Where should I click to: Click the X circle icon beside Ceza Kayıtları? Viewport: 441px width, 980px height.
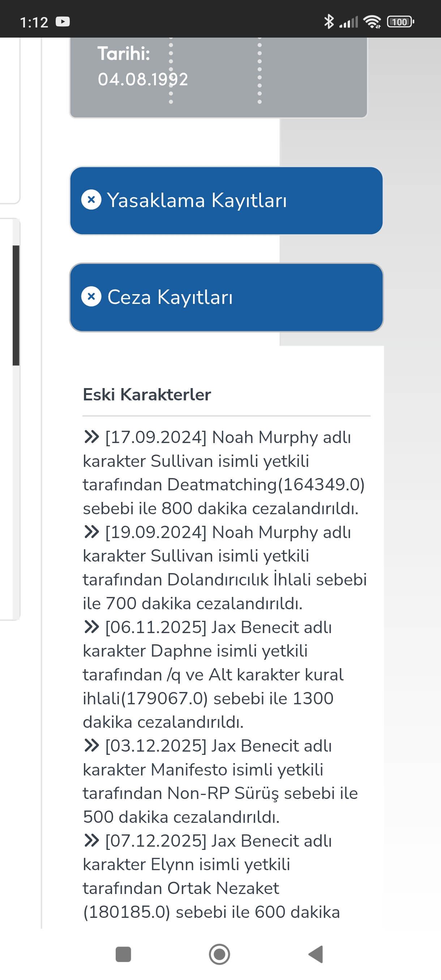point(91,296)
